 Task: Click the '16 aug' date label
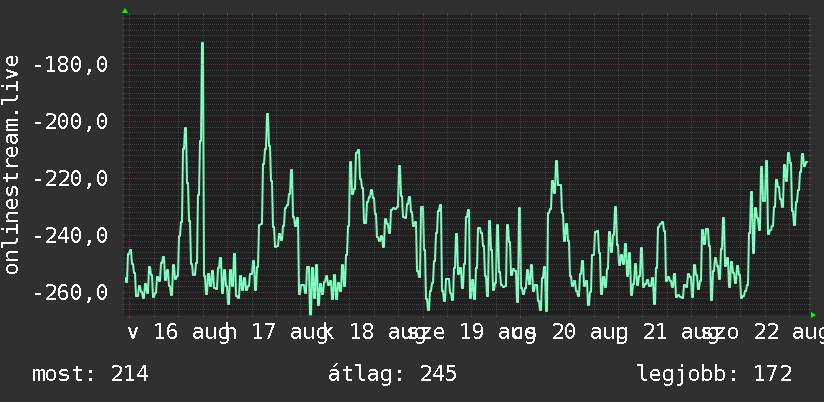click(x=190, y=333)
